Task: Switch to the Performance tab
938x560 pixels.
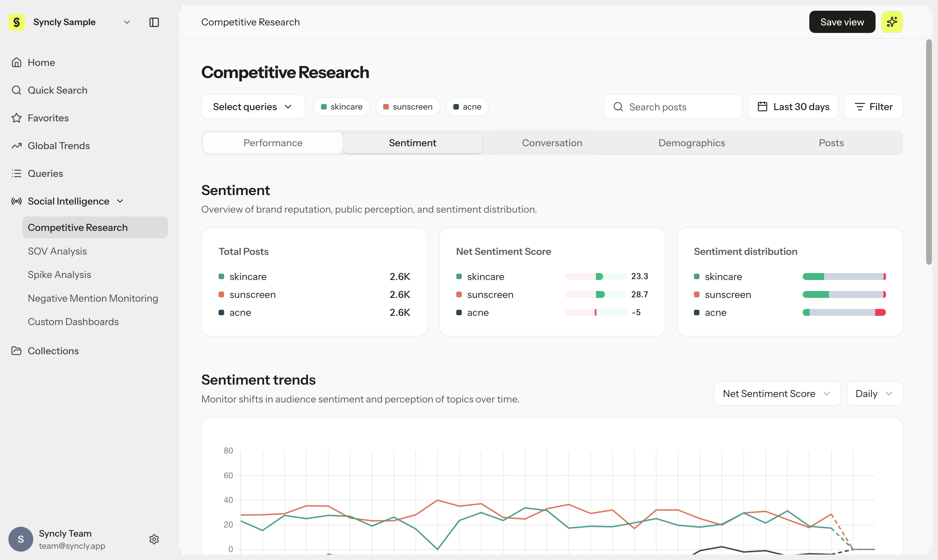Action: pos(273,143)
